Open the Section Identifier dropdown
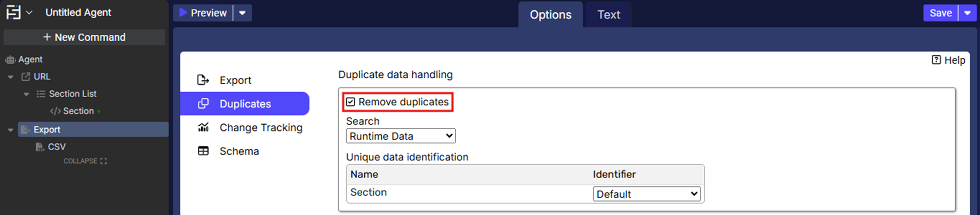The image size is (980, 215). (646, 194)
